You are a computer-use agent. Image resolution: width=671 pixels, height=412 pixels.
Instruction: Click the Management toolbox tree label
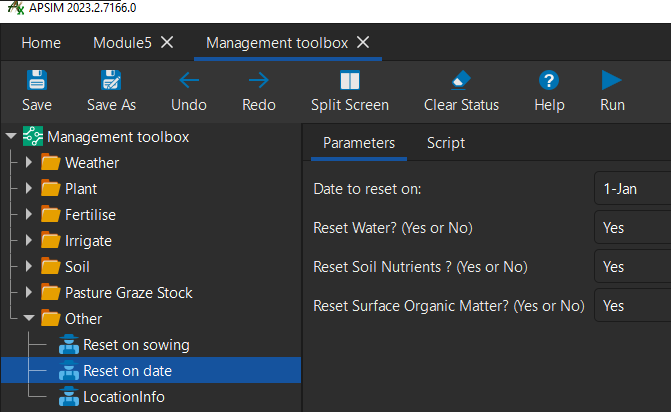[x=118, y=137]
